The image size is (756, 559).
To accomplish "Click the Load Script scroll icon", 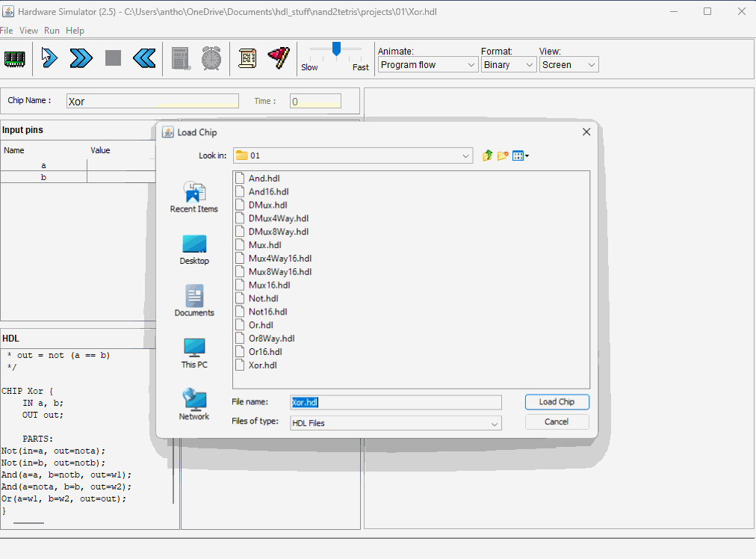I will [x=247, y=58].
